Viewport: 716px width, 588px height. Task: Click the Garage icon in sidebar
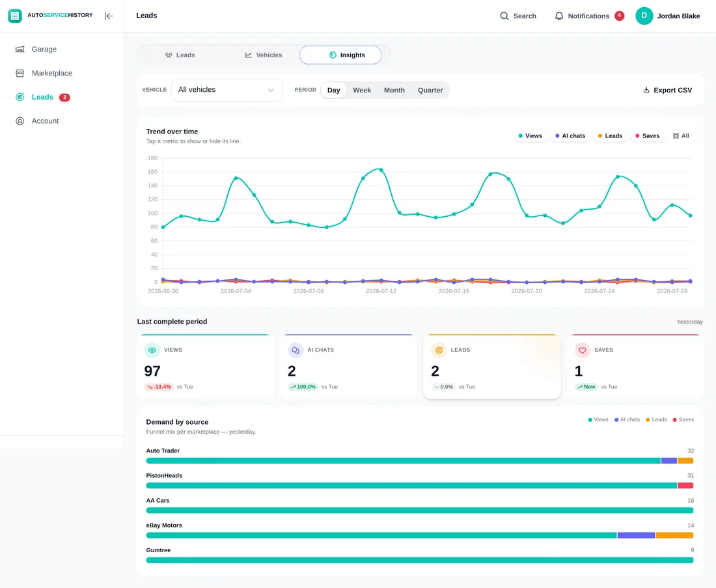coord(20,49)
